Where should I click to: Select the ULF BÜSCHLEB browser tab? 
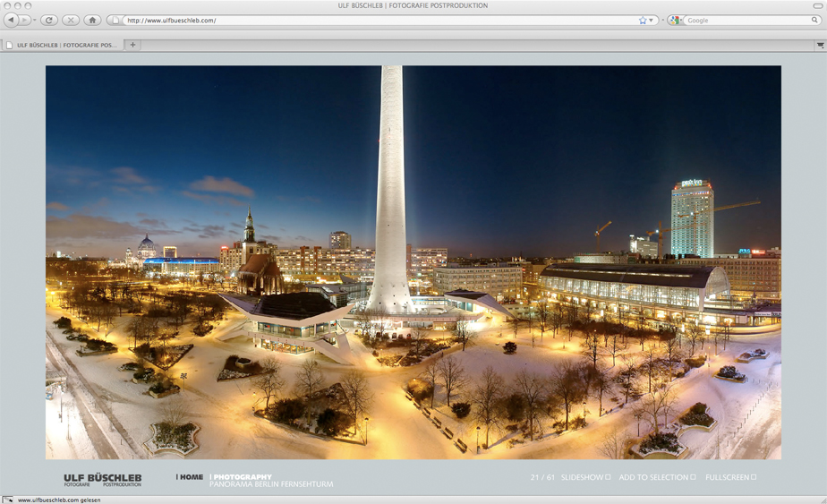coord(63,45)
